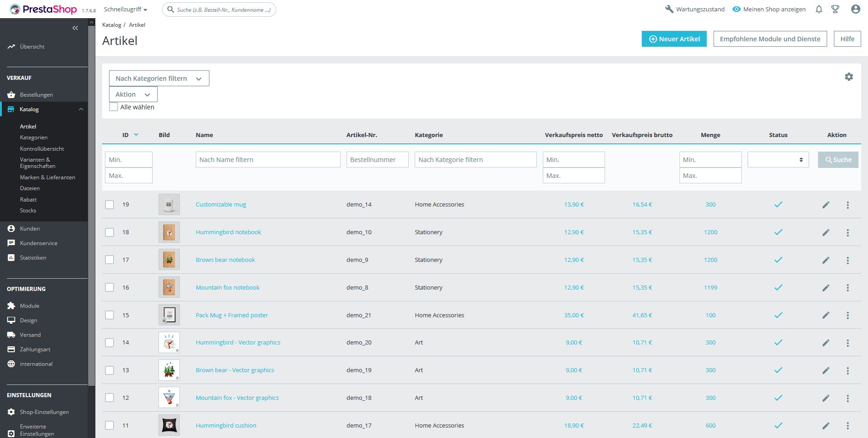
Task: Open the Aktion bulk dropdown
Action: click(x=133, y=94)
